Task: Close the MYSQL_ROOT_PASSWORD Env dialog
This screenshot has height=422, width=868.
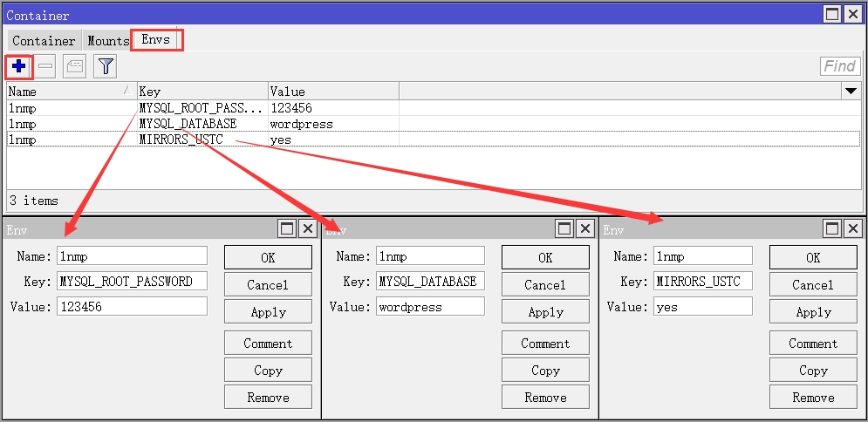Action: pos(308,228)
